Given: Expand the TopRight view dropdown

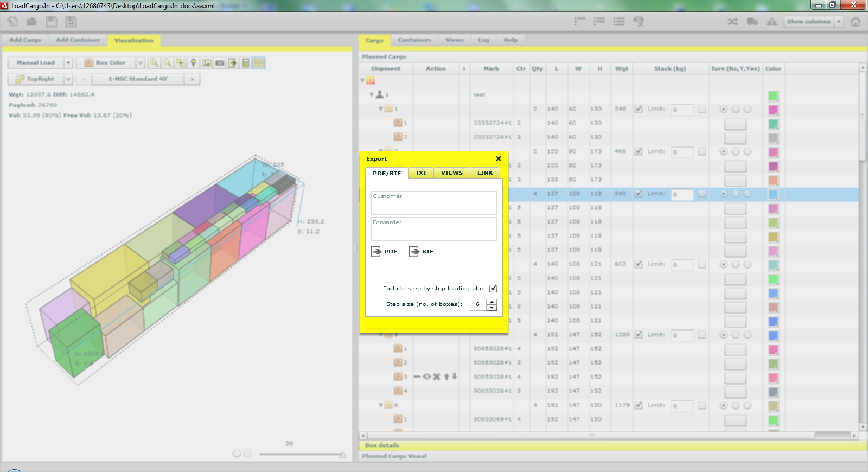Looking at the screenshot, I should point(68,79).
